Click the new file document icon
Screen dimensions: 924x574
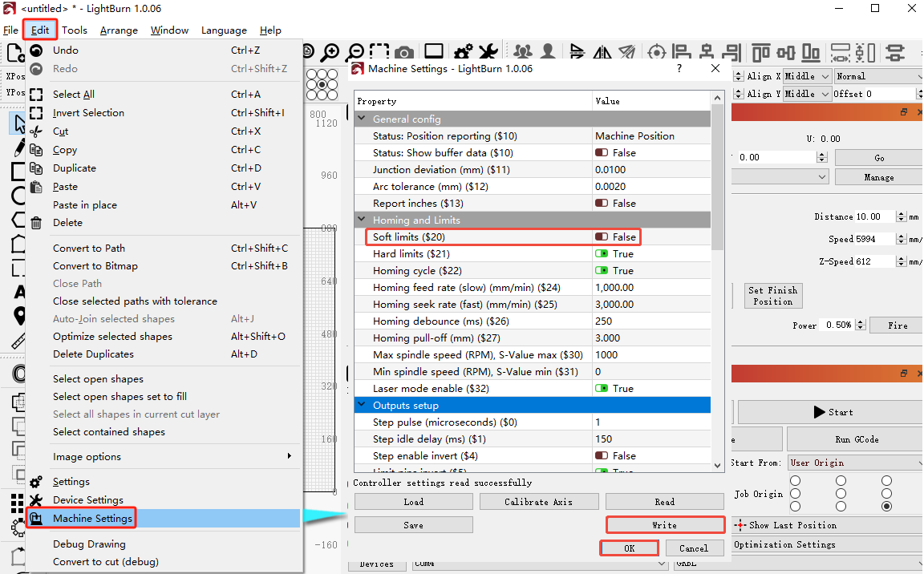[x=14, y=52]
